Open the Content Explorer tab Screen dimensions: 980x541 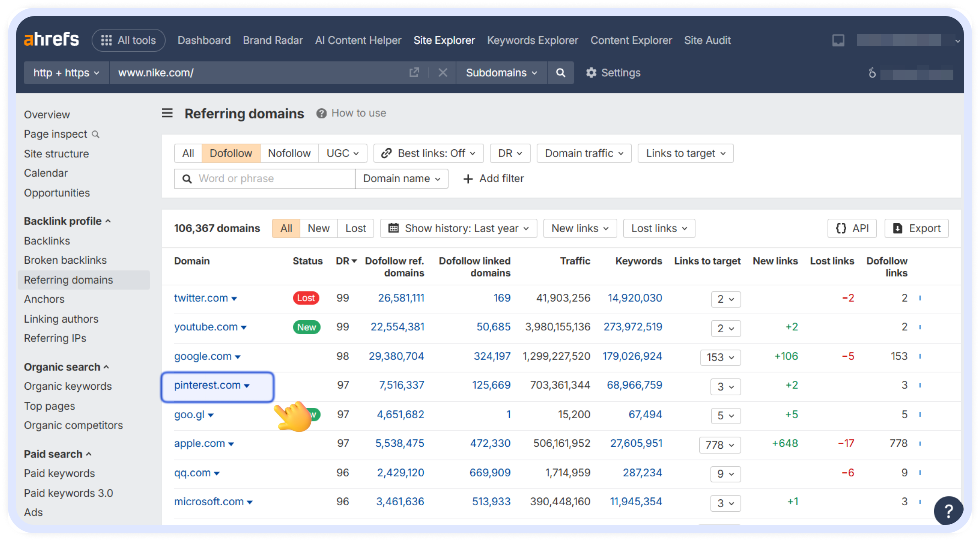click(x=631, y=40)
